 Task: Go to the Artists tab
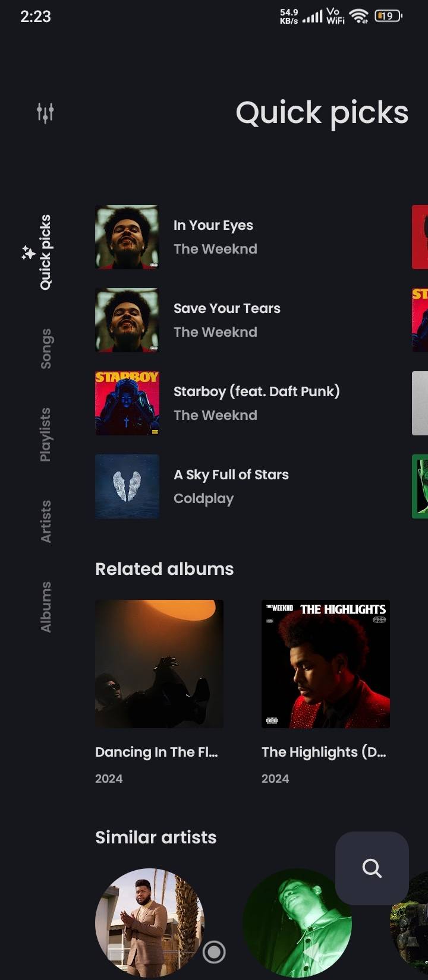click(46, 521)
